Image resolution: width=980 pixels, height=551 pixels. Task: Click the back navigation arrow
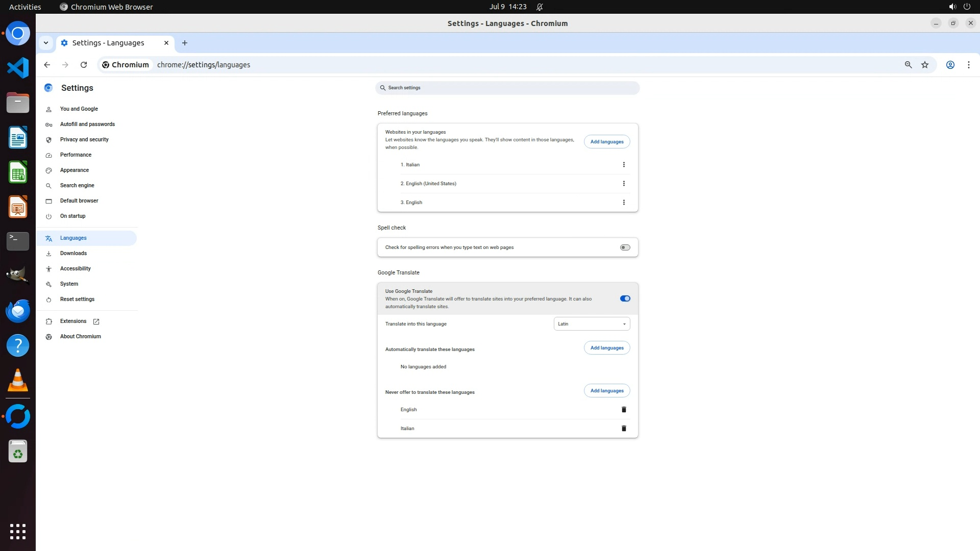47,65
